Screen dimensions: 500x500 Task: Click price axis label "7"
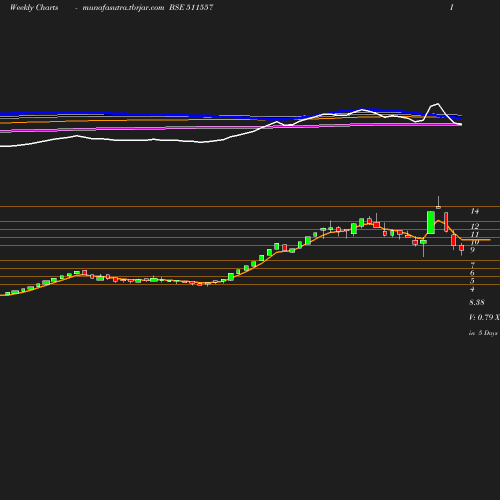tap(472, 265)
